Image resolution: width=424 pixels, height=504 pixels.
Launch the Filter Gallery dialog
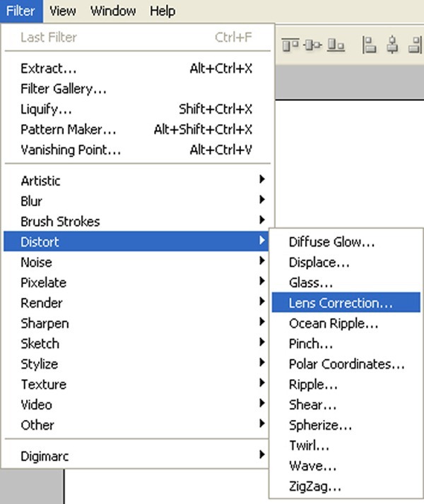(64, 89)
